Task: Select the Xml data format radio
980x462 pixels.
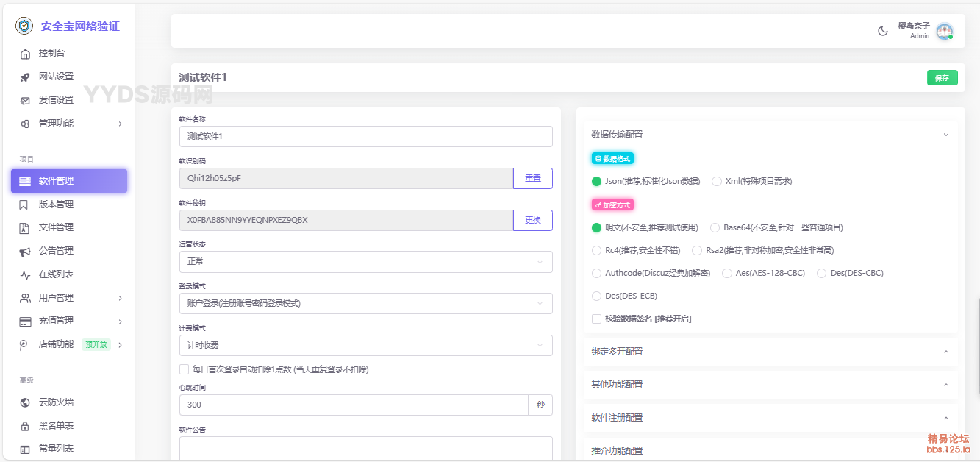Action: click(716, 181)
